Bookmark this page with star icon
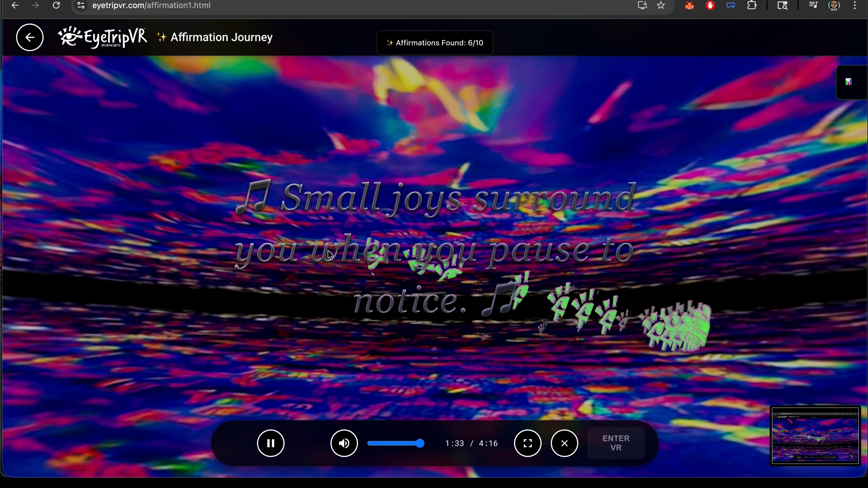The image size is (868, 488). click(661, 5)
